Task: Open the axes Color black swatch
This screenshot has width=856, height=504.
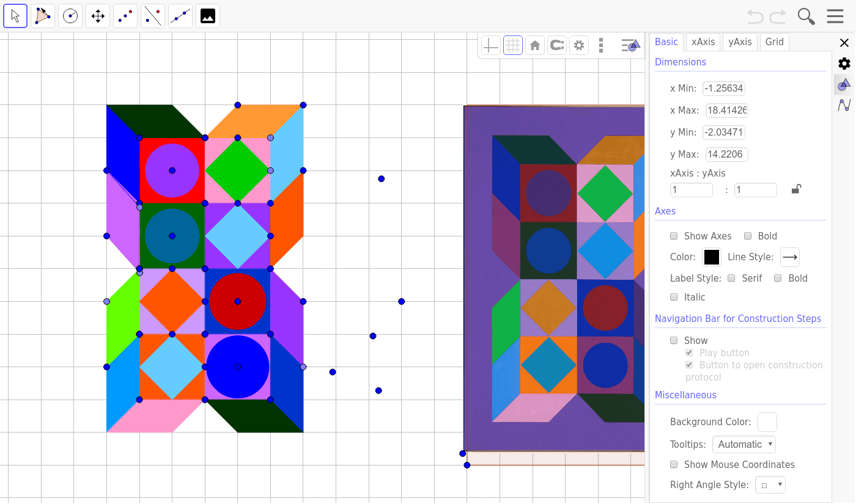Action: tap(712, 257)
